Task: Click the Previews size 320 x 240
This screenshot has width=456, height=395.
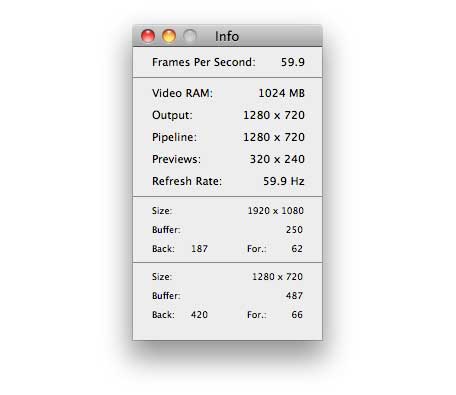Action: coord(277,159)
